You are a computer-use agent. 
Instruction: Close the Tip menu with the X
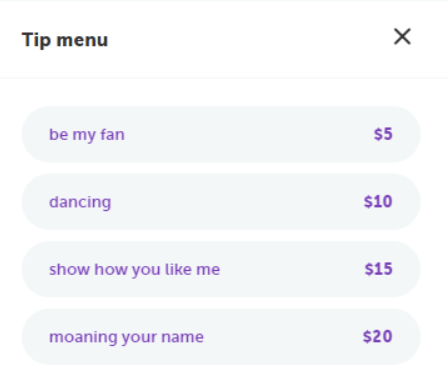[402, 36]
